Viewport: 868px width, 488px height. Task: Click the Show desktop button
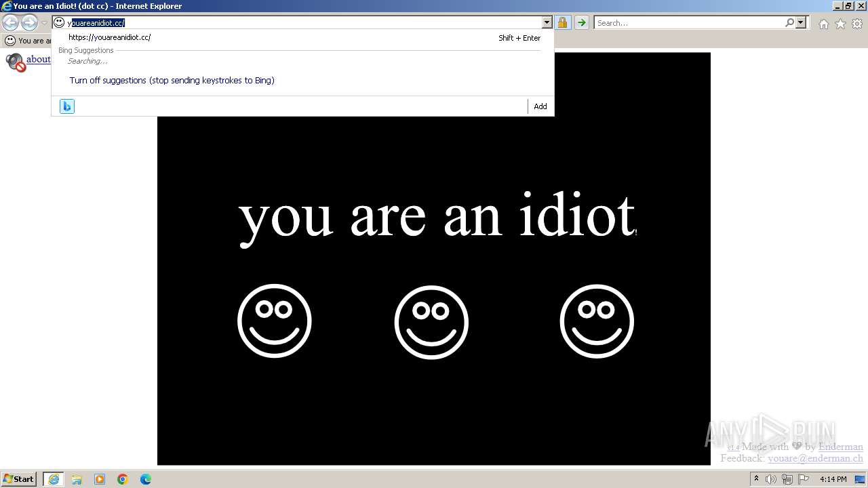click(x=861, y=479)
